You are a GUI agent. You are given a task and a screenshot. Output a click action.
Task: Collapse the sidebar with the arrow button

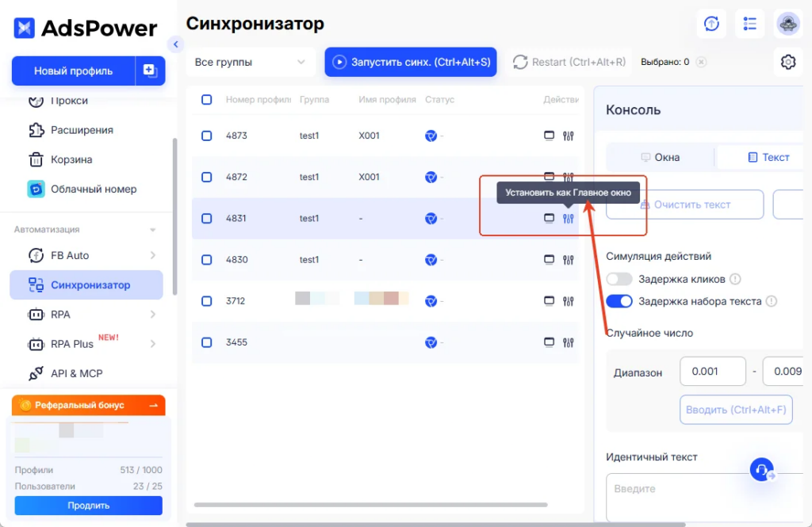click(175, 44)
